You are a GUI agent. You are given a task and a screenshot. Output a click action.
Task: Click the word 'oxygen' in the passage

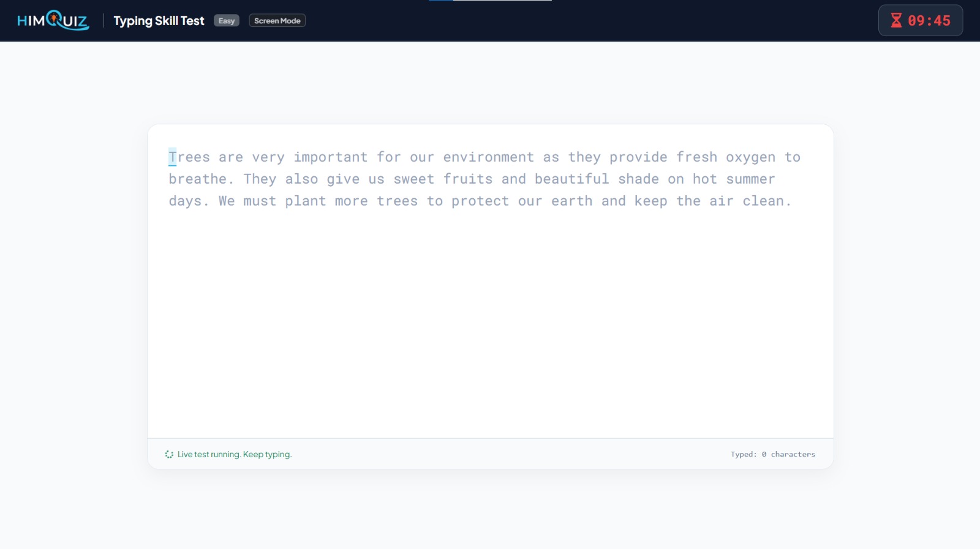(x=751, y=158)
